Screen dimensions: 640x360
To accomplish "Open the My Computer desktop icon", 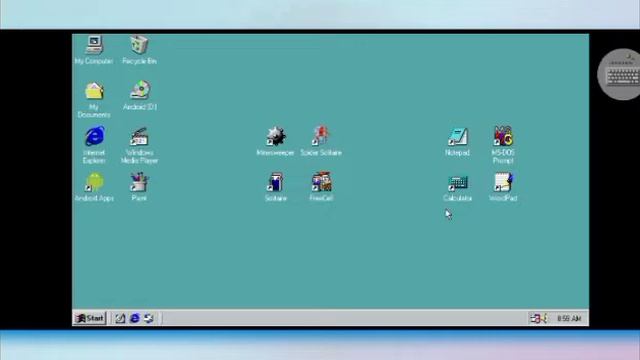I will 94,45.
